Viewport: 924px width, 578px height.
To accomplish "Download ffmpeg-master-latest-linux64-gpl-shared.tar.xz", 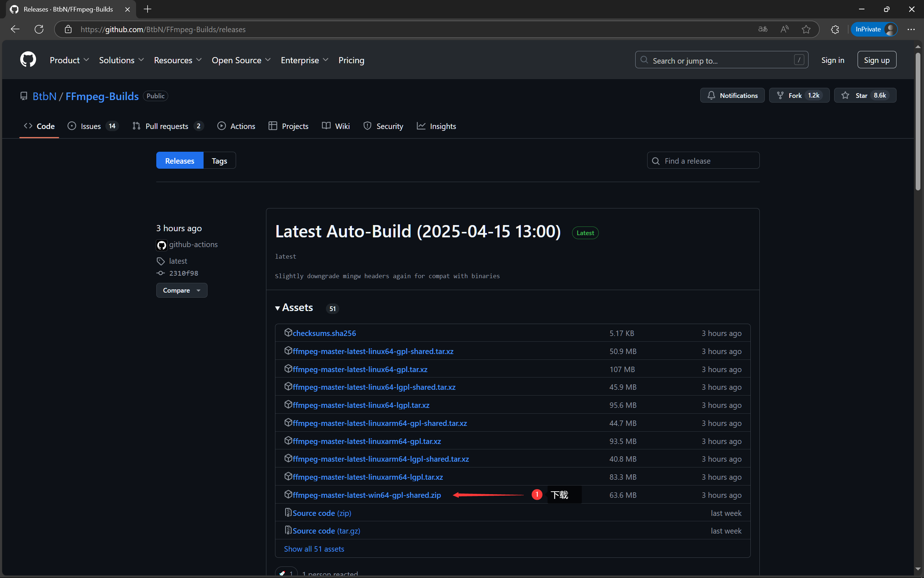I will click(x=373, y=351).
